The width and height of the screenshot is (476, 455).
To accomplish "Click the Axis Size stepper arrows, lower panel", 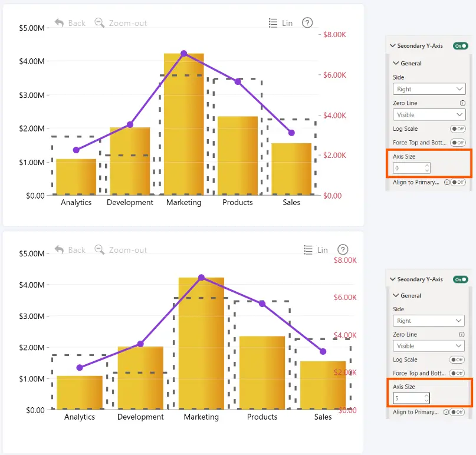I will (x=426, y=398).
